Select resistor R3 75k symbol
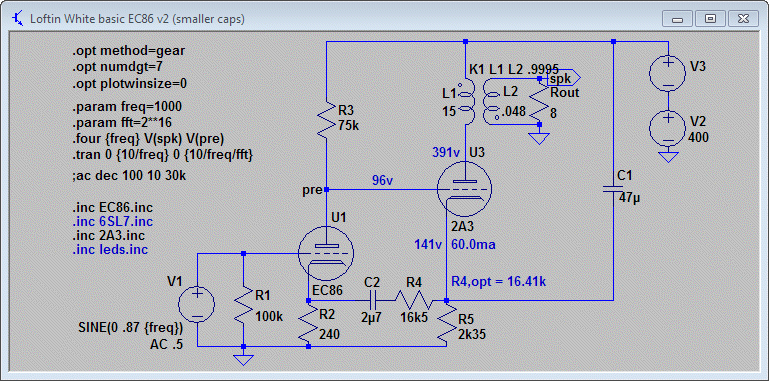Image resolution: width=769 pixels, height=381 pixels. (326, 120)
